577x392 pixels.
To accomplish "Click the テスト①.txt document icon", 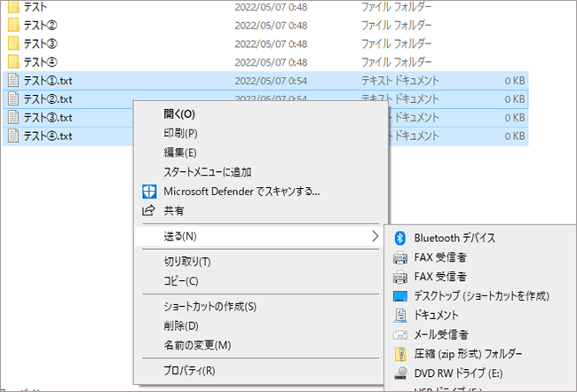I will [x=13, y=81].
